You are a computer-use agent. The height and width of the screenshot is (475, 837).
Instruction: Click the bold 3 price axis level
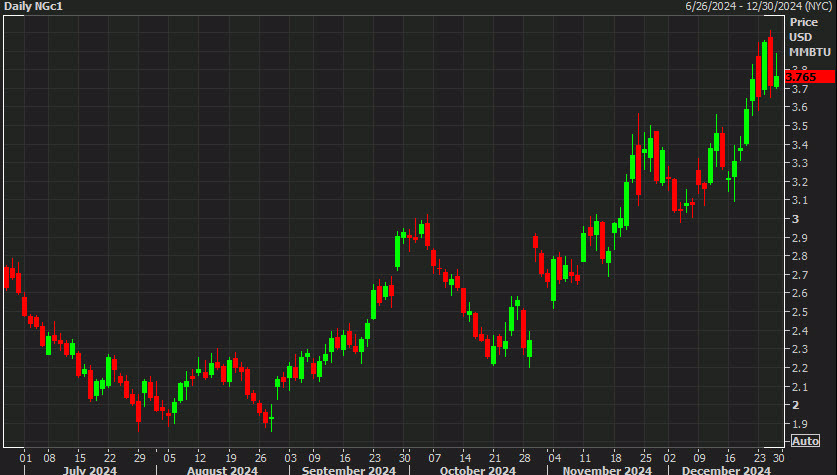(795, 219)
